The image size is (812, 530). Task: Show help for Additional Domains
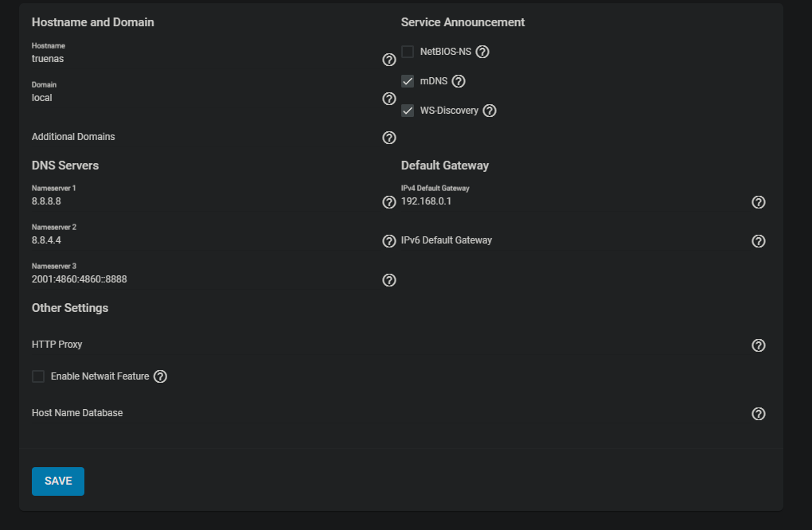click(x=389, y=138)
